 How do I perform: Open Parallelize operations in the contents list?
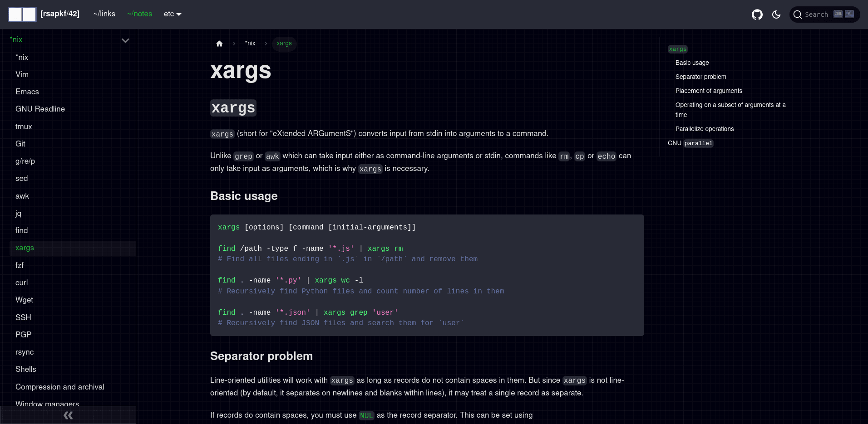pyautogui.click(x=705, y=129)
